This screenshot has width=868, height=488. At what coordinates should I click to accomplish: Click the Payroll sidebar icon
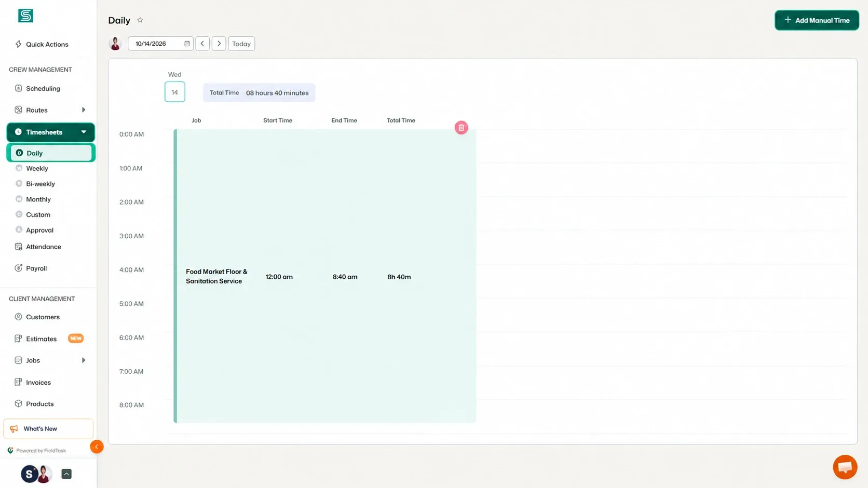coord(19,268)
